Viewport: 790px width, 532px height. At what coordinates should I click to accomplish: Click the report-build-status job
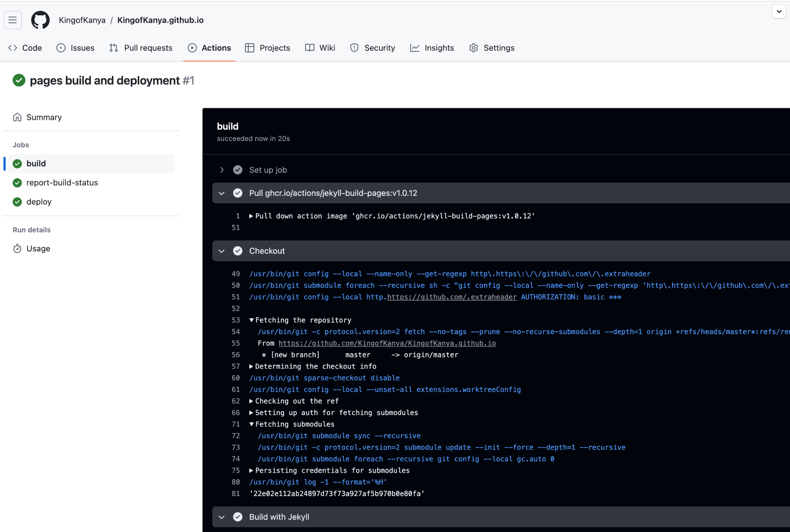click(62, 182)
